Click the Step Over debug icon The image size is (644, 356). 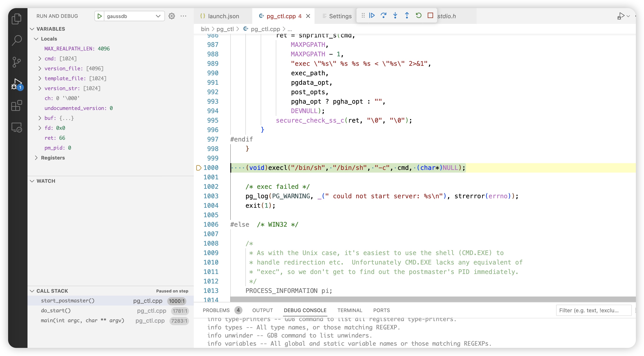click(383, 16)
